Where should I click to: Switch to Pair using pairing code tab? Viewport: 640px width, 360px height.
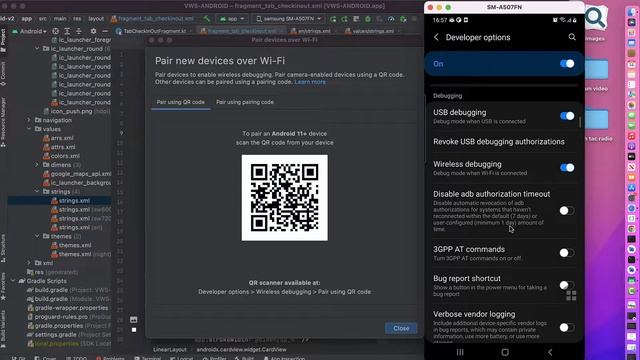(x=245, y=102)
